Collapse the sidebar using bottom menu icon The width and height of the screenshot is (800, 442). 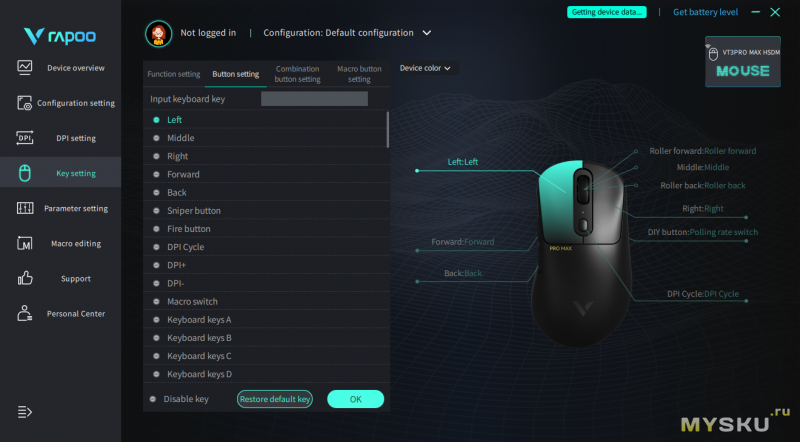click(24, 412)
